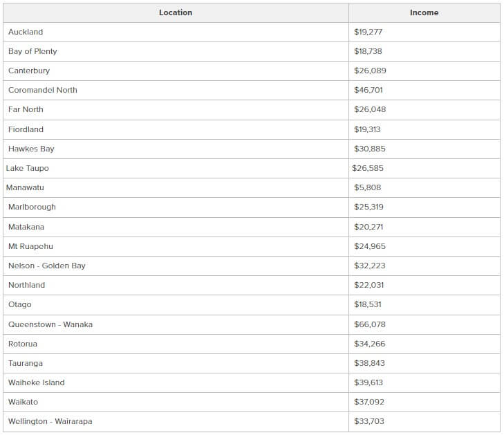This screenshot has width=504, height=435.
Task: Click the Bay of Plenty row label
Action: (x=32, y=51)
